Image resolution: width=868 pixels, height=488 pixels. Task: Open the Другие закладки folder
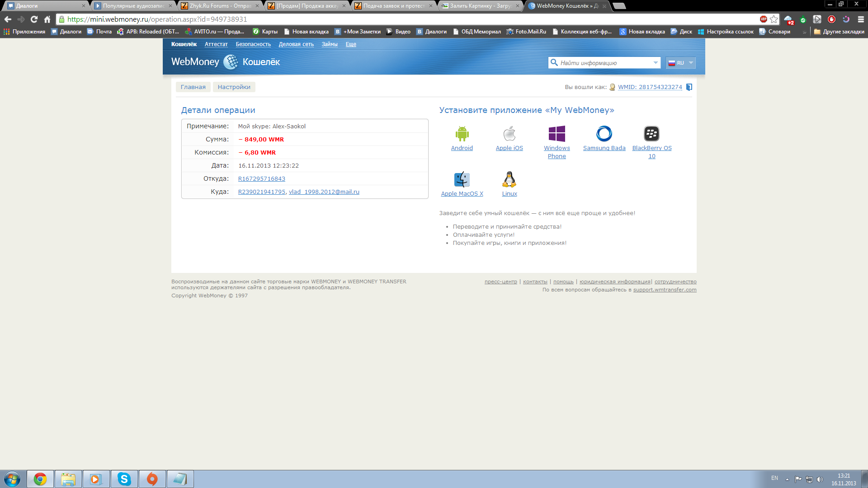(x=839, y=32)
